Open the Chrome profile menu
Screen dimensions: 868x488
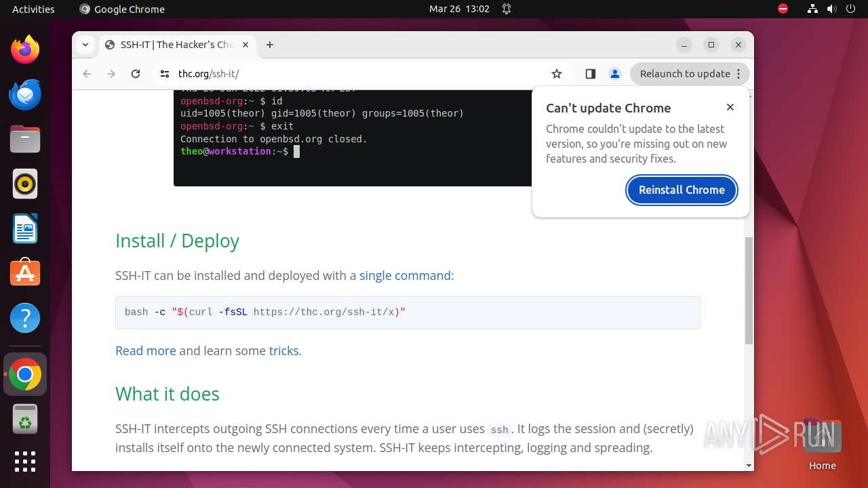pyautogui.click(x=615, y=74)
